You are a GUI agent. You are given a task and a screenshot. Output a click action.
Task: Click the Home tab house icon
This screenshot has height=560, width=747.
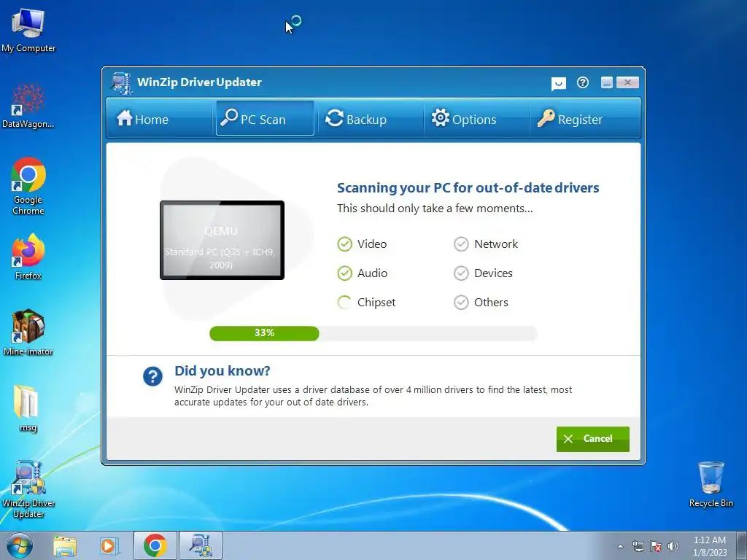pyautogui.click(x=124, y=117)
